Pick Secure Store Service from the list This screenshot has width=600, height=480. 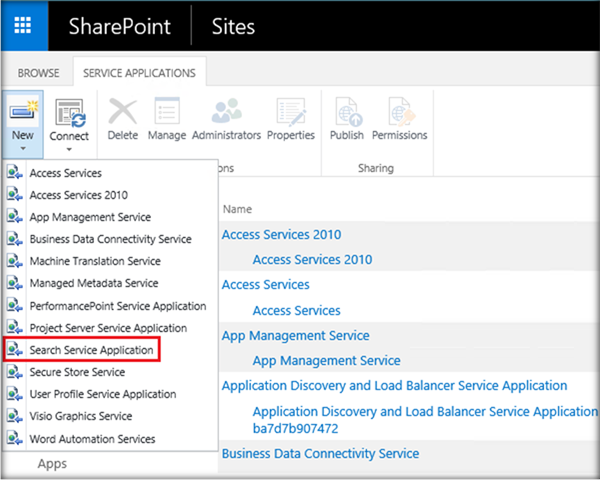79,372
